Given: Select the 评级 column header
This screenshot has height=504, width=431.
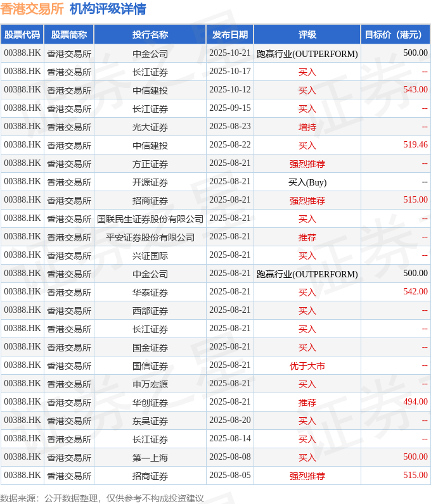Looking at the screenshot, I should click(307, 35).
